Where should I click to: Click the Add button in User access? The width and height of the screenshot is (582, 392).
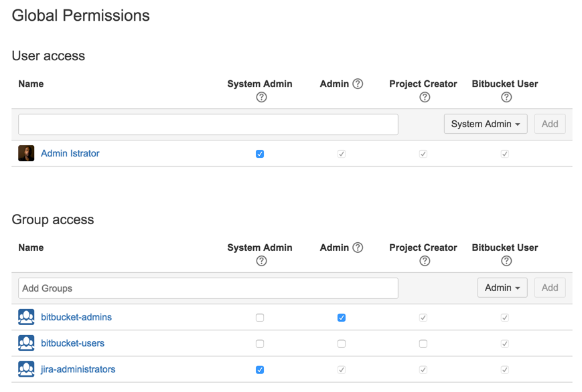pyautogui.click(x=550, y=124)
